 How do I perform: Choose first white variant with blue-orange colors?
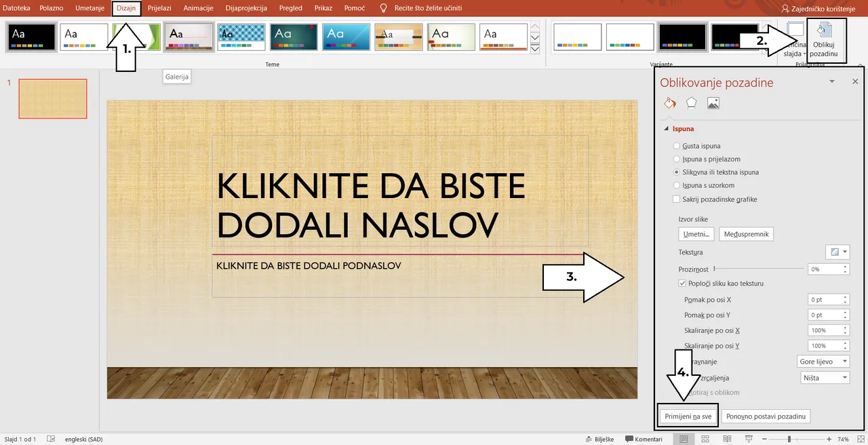click(578, 37)
